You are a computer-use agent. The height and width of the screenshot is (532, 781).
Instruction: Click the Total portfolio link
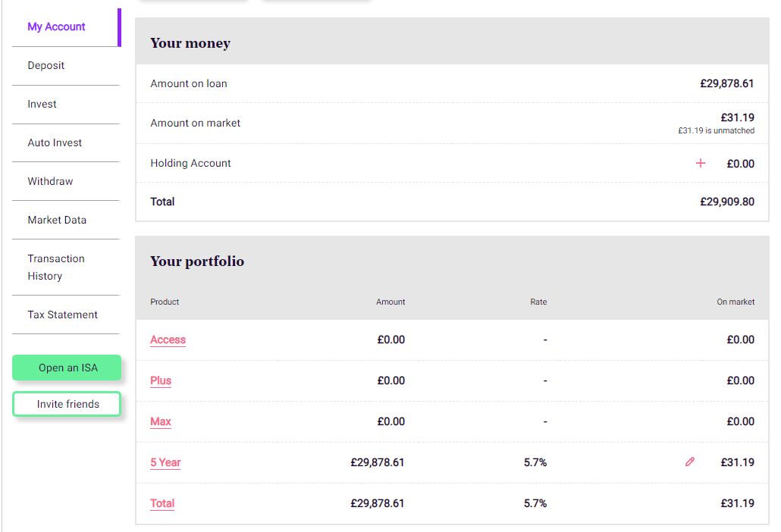(162, 503)
